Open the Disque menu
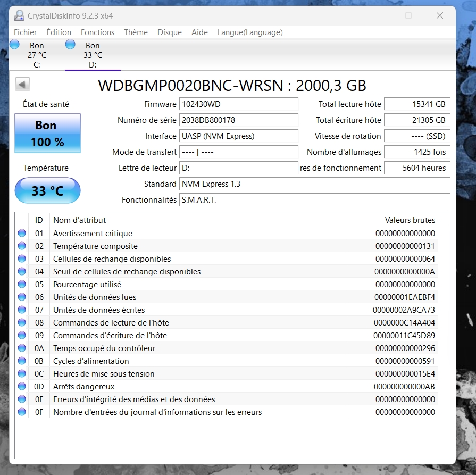 tap(170, 32)
